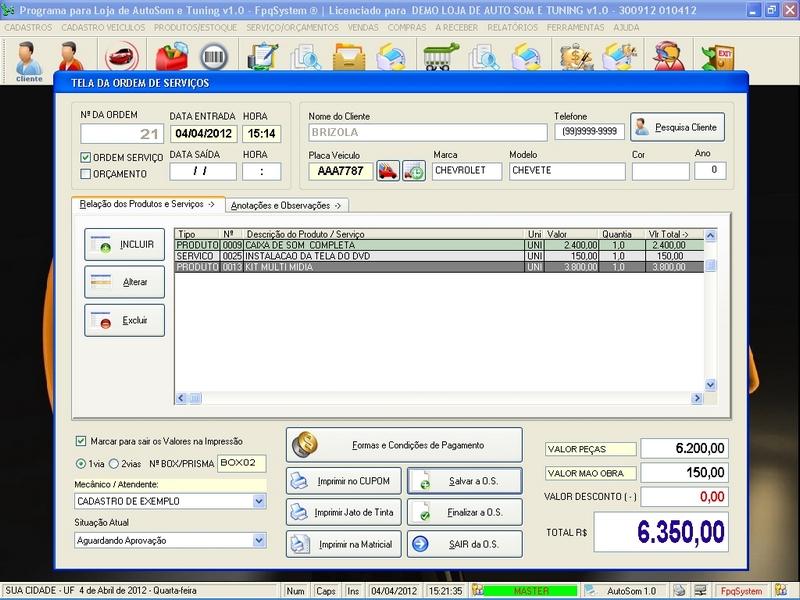Select the 2vias radio button
Image resolution: width=800 pixels, height=600 pixels.
click(115, 464)
